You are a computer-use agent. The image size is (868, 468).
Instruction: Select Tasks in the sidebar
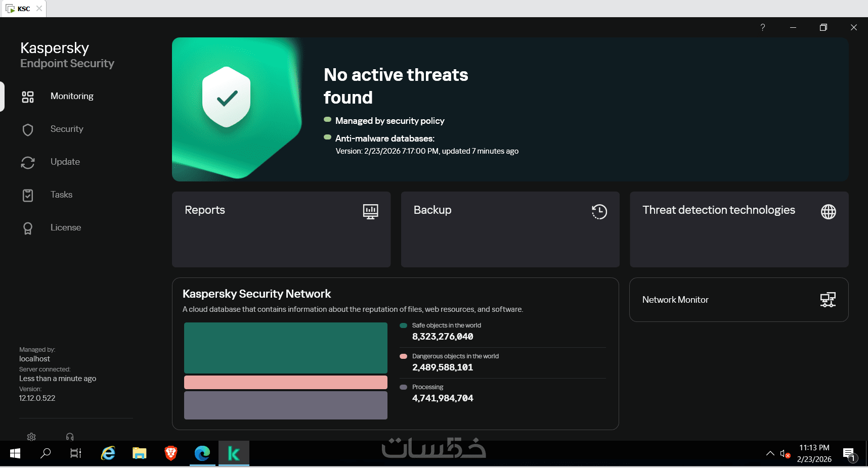[61, 195]
